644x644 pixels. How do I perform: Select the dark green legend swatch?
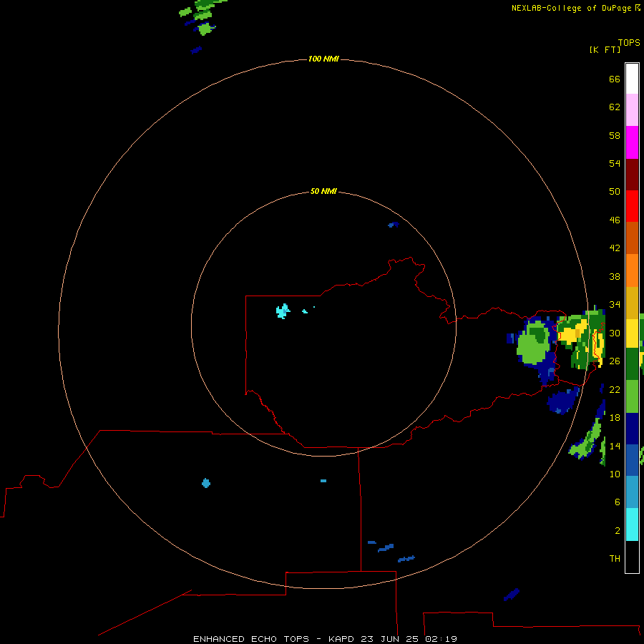[x=632, y=364]
